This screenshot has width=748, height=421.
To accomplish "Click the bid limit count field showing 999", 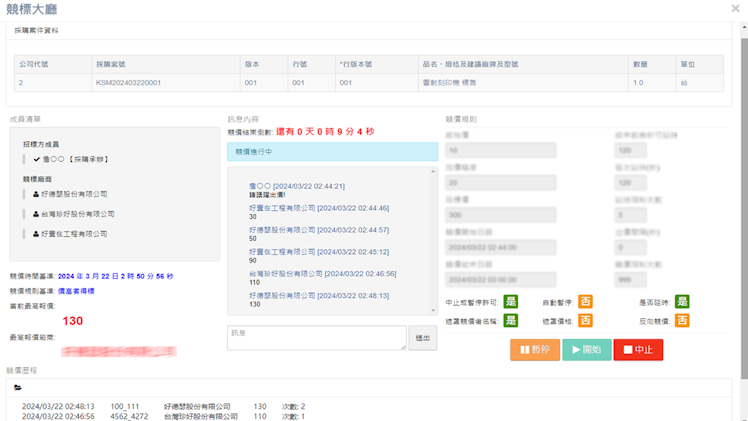I will pyautogui.click(x=631, y=280).
